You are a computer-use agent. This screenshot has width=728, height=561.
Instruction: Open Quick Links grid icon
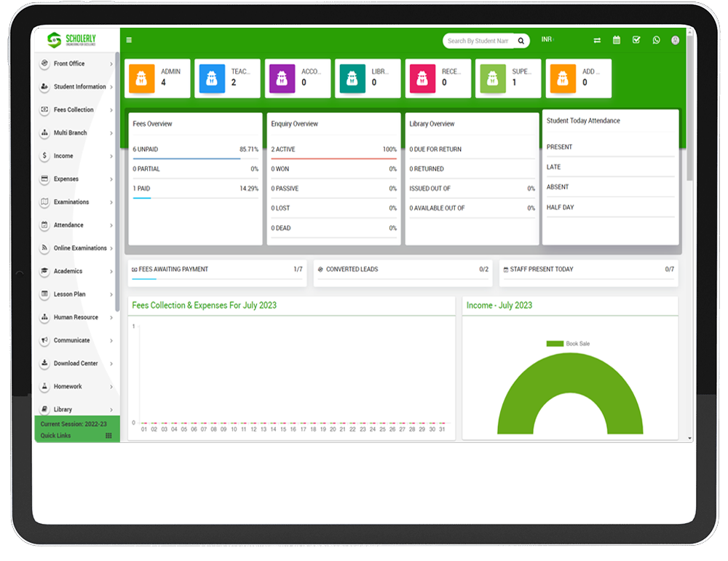pyautogui.click(x=108, y=436)
